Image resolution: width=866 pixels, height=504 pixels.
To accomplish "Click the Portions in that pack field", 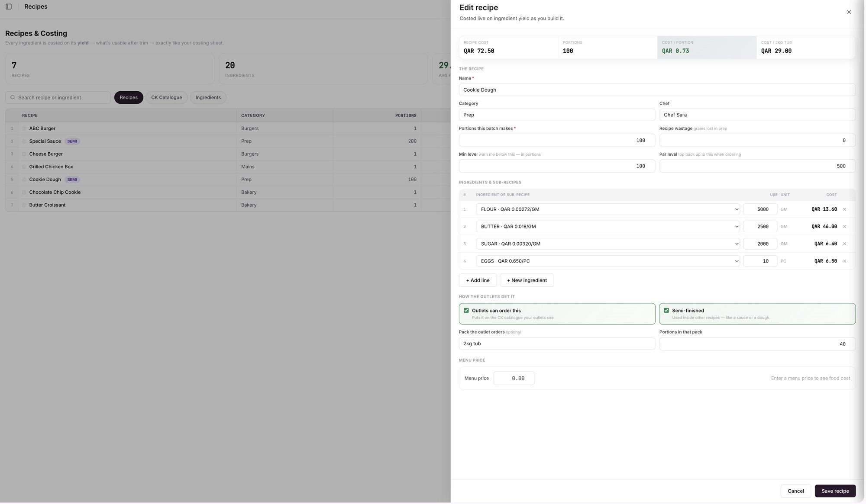I will (x=757, y=344).
